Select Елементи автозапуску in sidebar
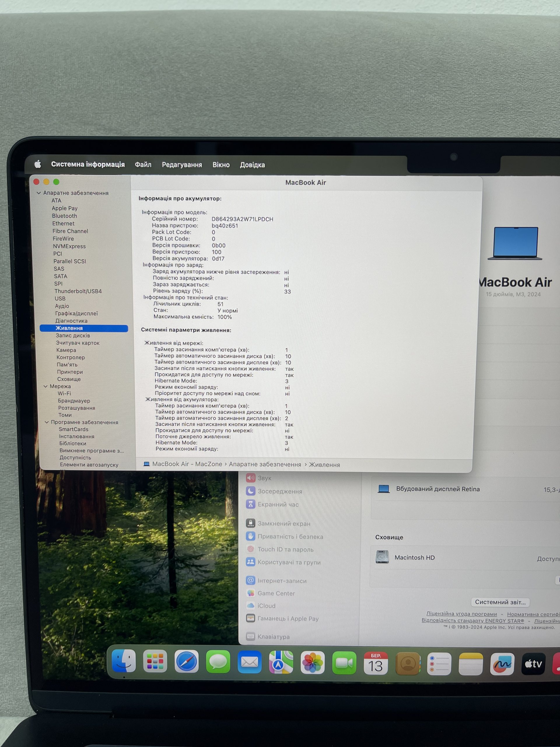 [89, 465]
